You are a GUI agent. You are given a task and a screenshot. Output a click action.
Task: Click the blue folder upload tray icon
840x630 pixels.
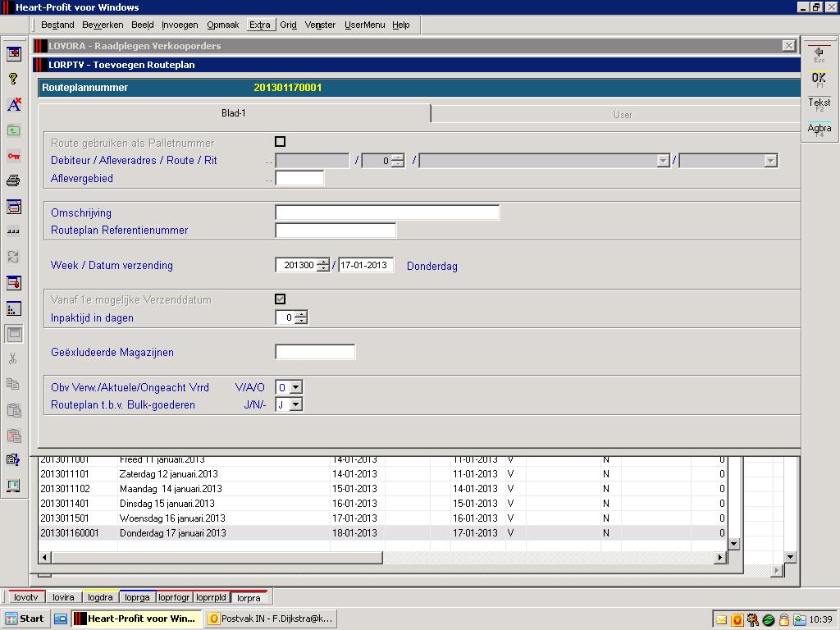coord(799,620)
